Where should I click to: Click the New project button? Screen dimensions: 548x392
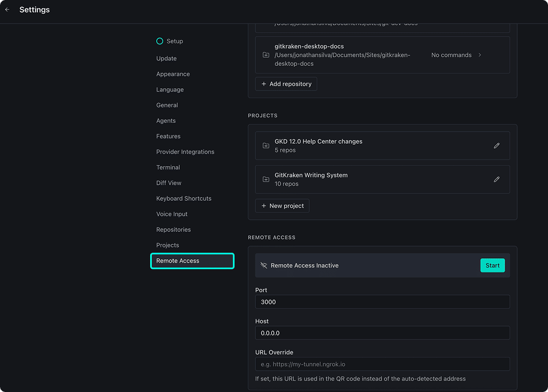tap(282, 206)
